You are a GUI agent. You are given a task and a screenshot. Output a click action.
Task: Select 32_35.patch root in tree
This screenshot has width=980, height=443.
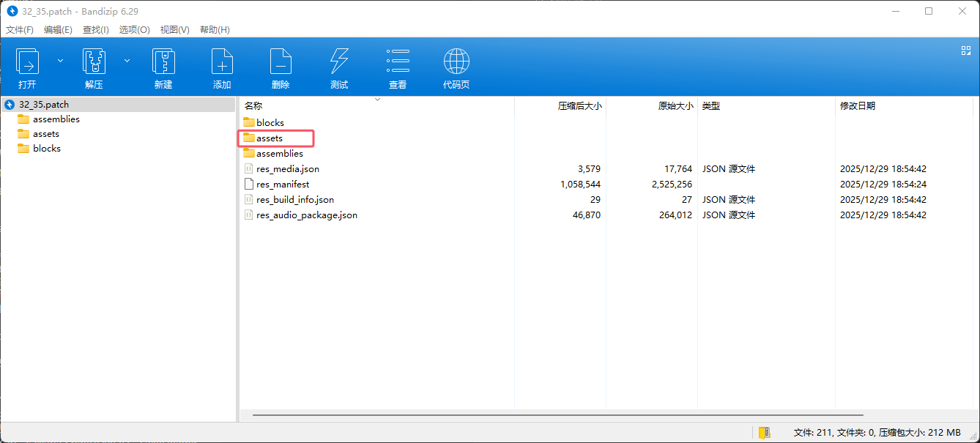pyautogui.click(x=118, y=105)
